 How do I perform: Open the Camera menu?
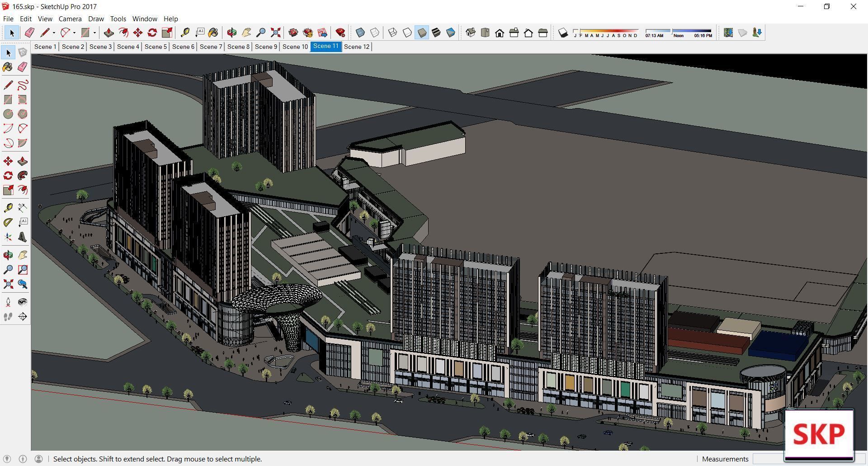click(x=70, y=19)
